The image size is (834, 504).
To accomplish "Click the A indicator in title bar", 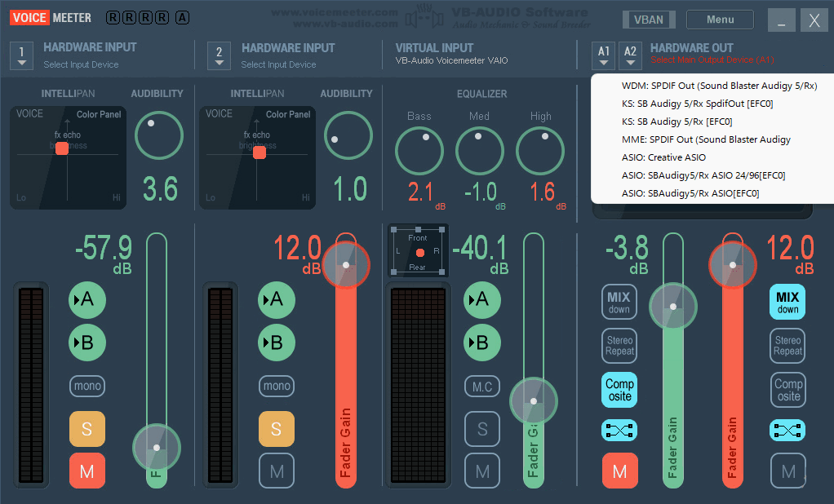I will 183,18.
